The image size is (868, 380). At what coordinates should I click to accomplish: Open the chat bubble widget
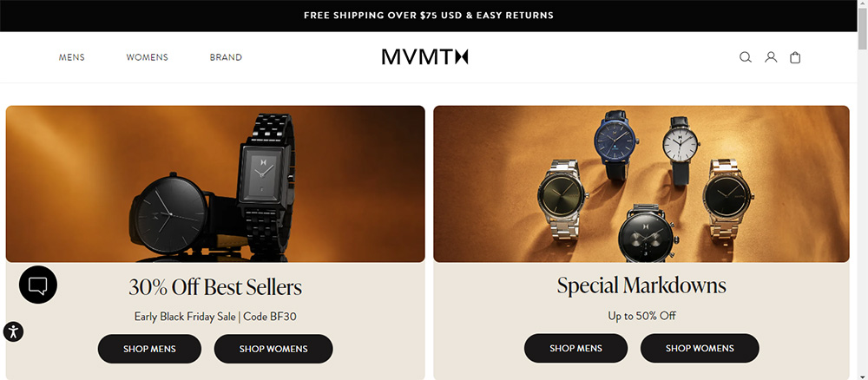pyautogui.click(x=37, y=285)
